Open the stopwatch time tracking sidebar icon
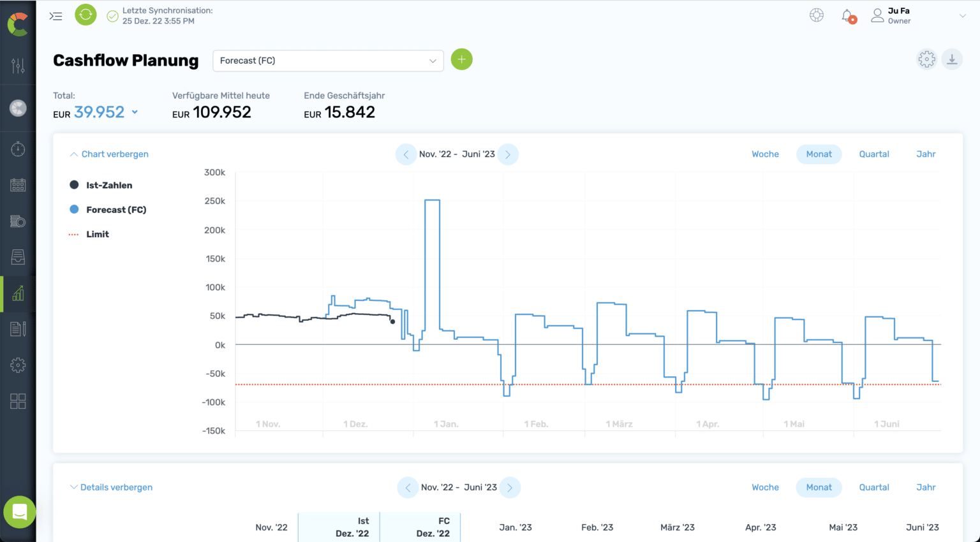 pyautogui.click(x=18, y=149)
